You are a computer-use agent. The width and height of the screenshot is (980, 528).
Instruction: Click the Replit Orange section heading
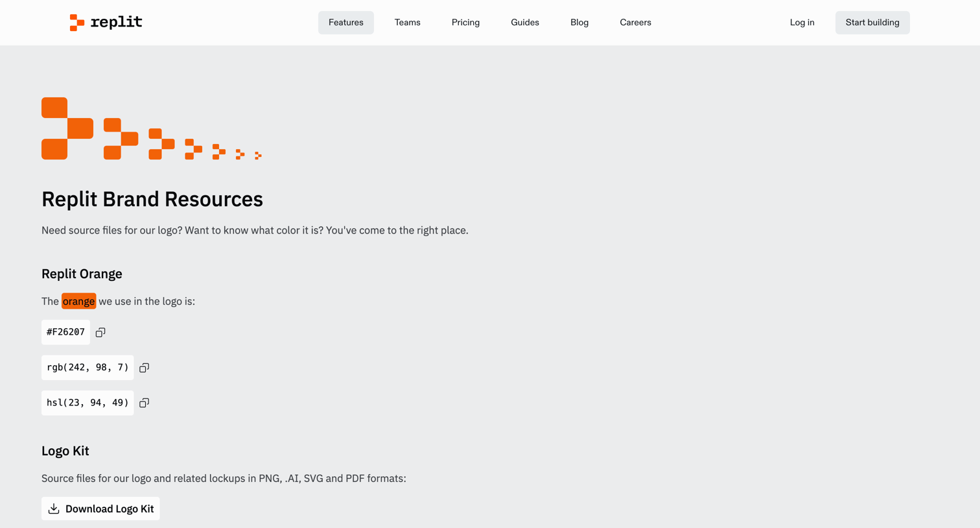pyautogui.click(x=82, y=274)
